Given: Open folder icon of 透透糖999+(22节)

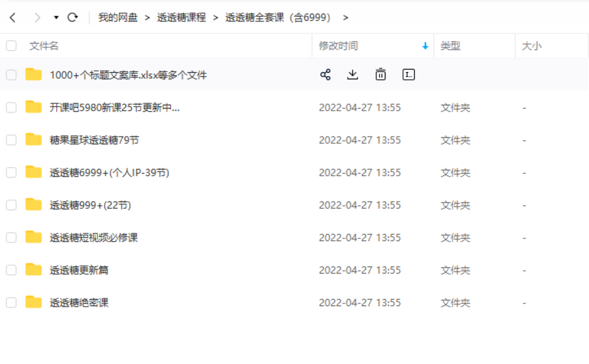Looking at the screenshot, I should [x=33, y=205].
